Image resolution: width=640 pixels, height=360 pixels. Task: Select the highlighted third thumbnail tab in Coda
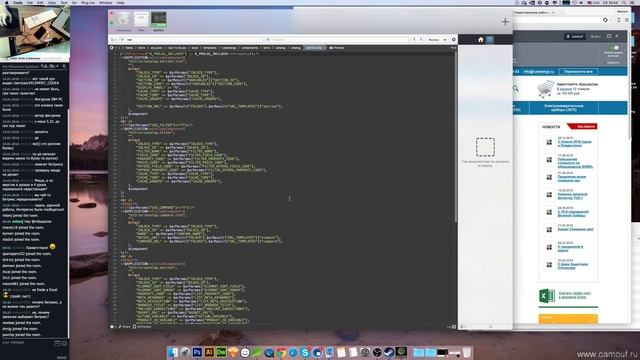[159, 19]
